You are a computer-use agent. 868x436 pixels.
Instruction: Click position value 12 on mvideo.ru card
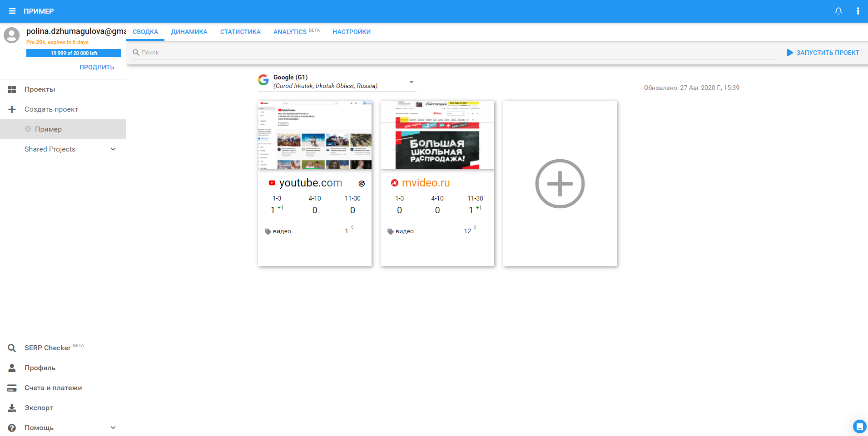[x=467, y=231]
